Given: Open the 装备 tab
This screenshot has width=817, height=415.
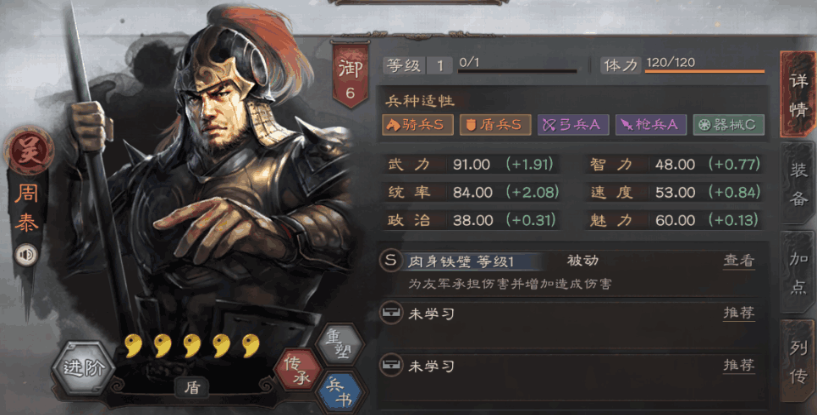Looking at the screenshot, I should click(x=798, y=184).
